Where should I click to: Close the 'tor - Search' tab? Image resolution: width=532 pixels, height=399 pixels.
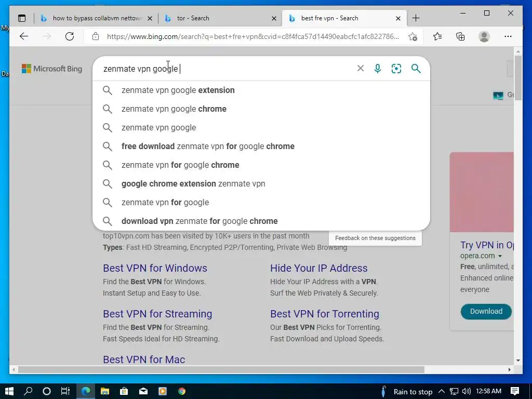(x=274, y=18)
